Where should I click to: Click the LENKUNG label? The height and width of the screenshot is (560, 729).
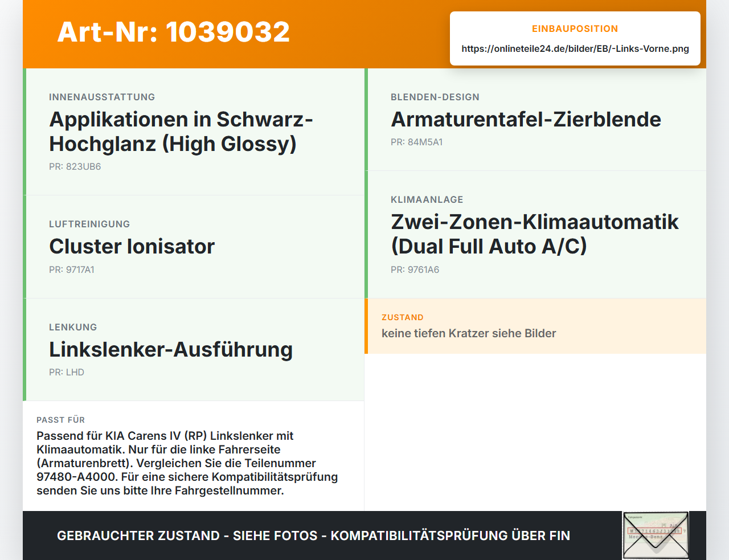pos(73,327)
